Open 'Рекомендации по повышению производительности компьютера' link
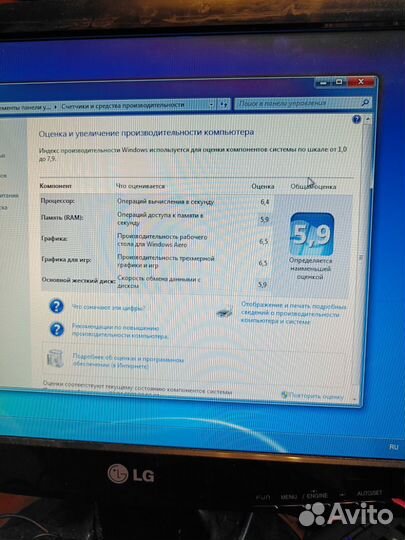Screen dimensions: 405x540 point(120,331)
